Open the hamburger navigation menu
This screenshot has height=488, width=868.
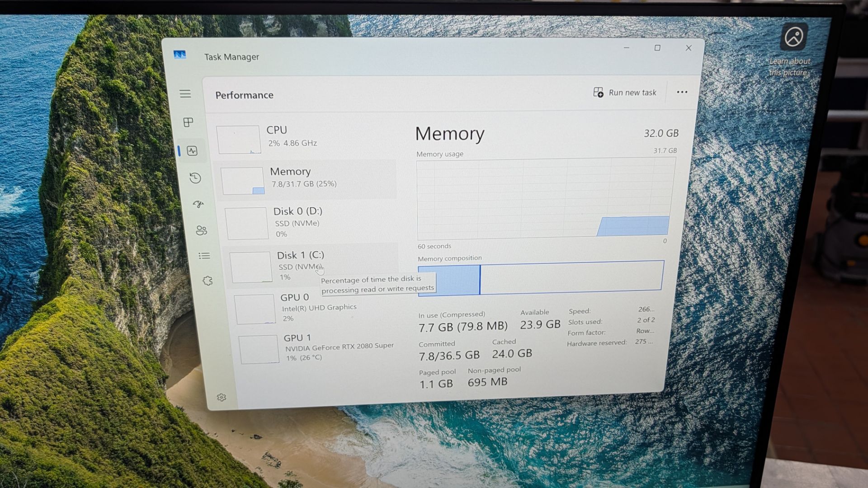coord(185,94)
